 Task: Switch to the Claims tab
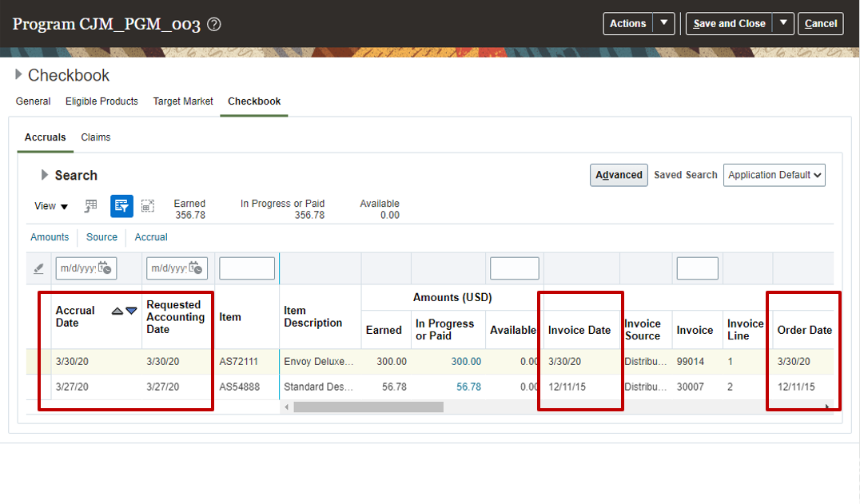[95, 137]
